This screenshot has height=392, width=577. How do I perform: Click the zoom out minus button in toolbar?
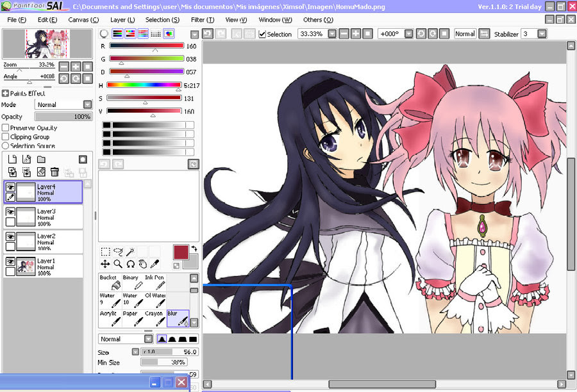click(344, 34)
